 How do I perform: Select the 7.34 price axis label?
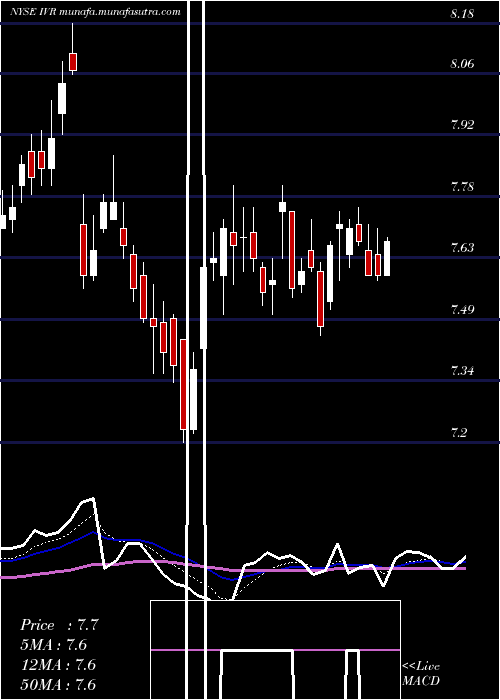point(462,371)
